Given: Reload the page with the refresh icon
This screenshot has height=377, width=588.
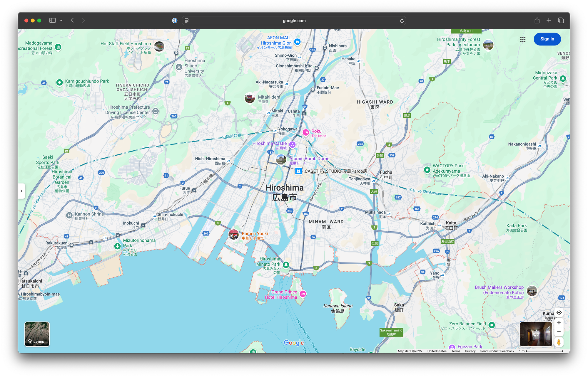Looking at the screenshot, I should (402, 21).
